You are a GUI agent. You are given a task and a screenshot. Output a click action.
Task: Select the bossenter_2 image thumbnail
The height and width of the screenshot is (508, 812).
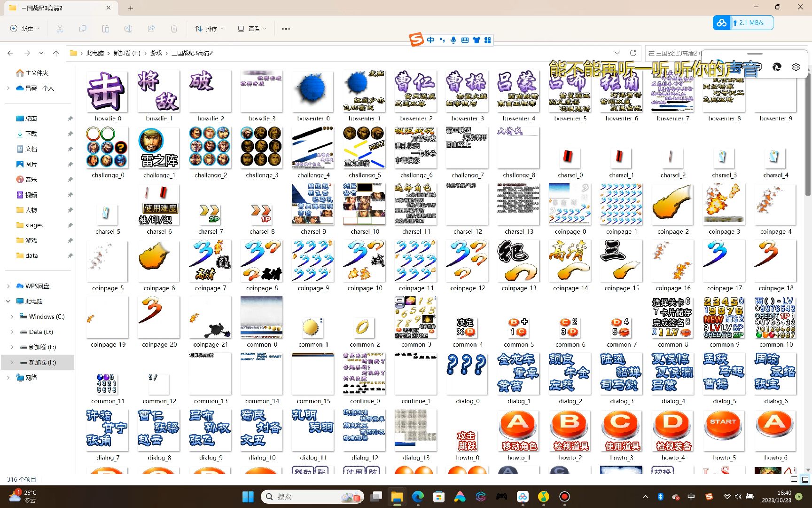coord(416,91)
